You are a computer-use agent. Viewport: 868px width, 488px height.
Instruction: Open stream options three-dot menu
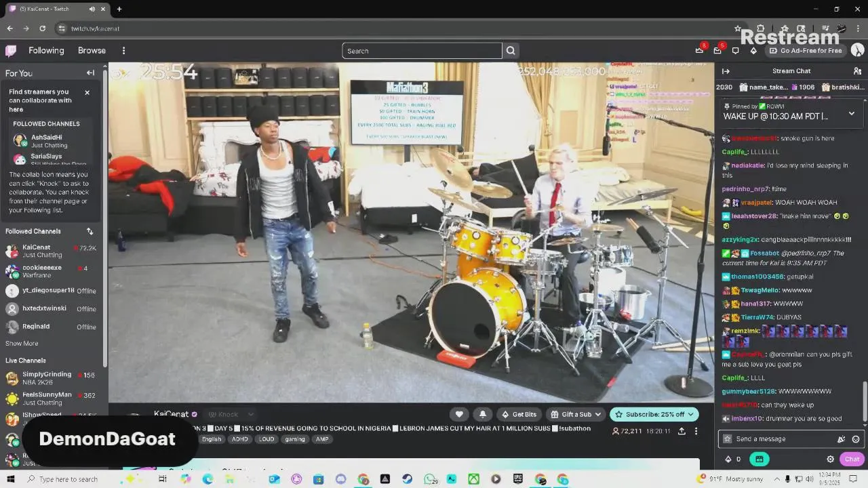[696, 431]
